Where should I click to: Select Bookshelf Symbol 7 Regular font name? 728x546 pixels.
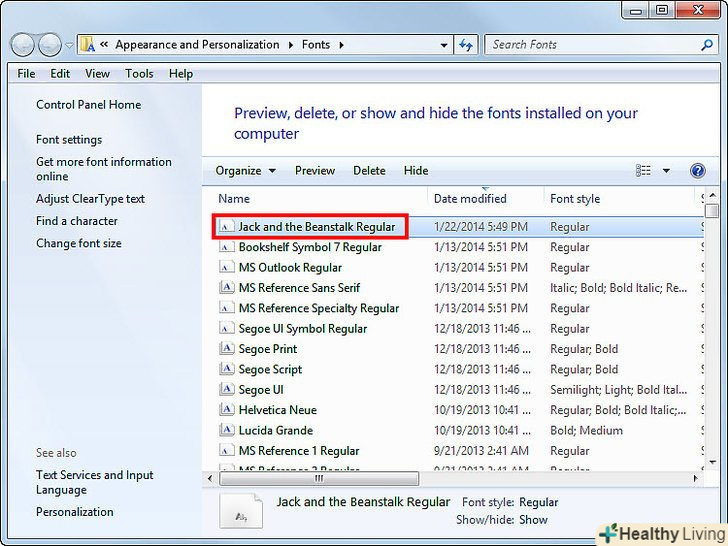[x=310, y=247]
